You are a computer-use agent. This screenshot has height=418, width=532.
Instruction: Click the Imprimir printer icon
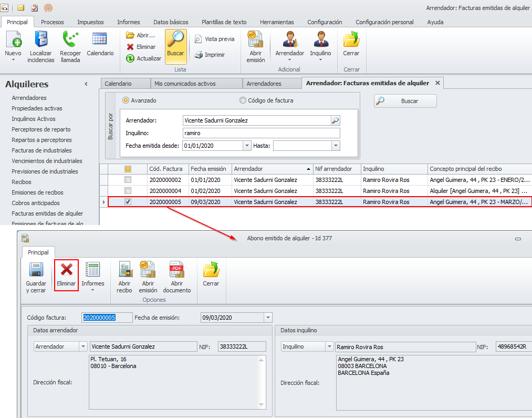(x=199, y=55)
